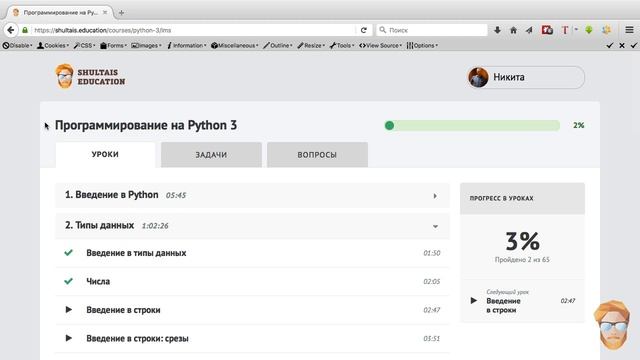The height and width of the screenshot is (360, 640).
Task: Click checkmark beside Введение в типы данных
Action: click(x=69, y=253)
